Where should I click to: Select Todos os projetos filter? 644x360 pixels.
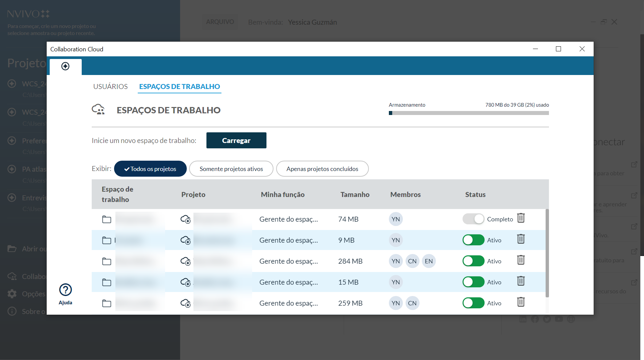click(x=150, y=169)
